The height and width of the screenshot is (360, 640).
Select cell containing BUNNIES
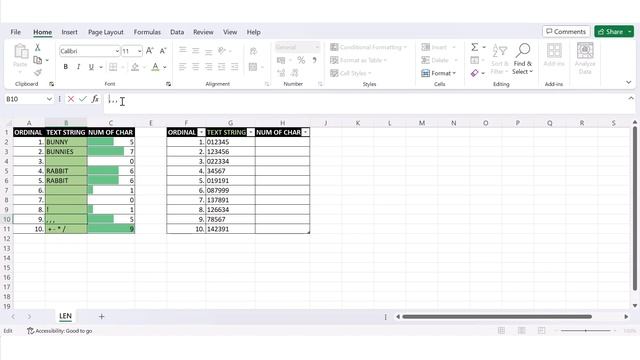[x=66, y=151]
